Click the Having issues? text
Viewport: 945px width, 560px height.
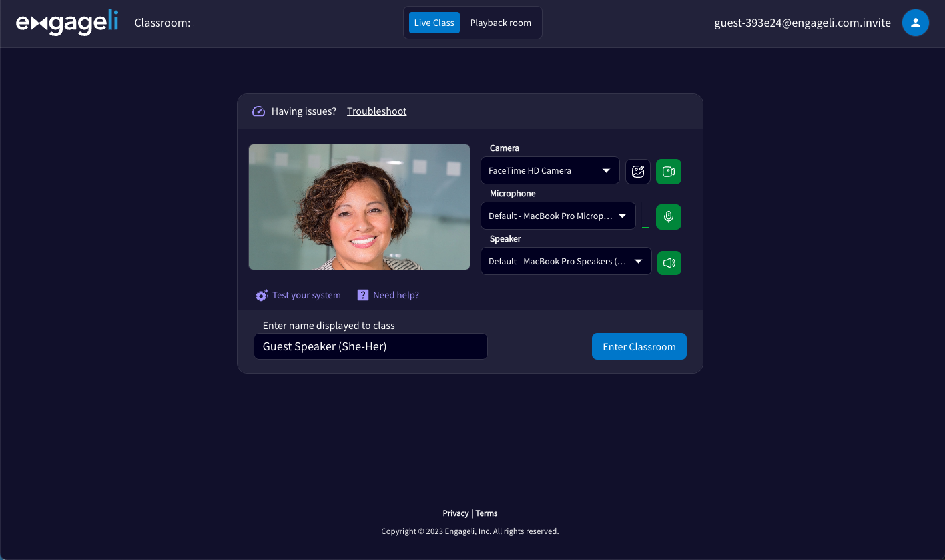pos(304,111)
